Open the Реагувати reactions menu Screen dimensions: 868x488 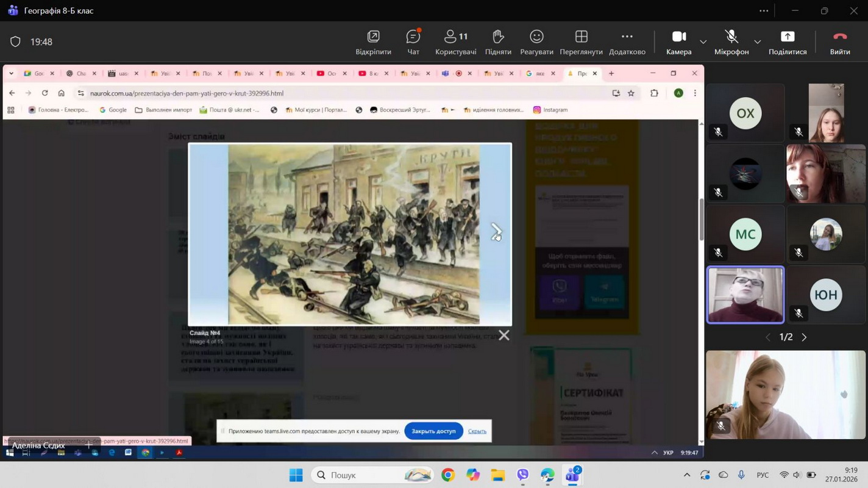click(x=536, y=42)
